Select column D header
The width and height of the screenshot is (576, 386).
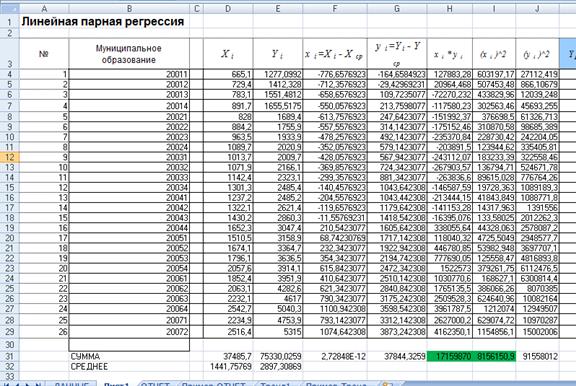[228, 9]
